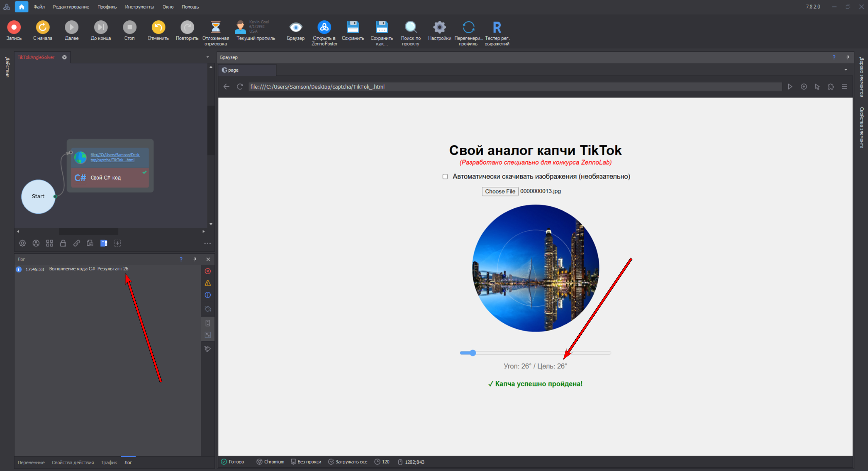
Task: Click the red Record (Запись) button
Action: pos(14,27)
